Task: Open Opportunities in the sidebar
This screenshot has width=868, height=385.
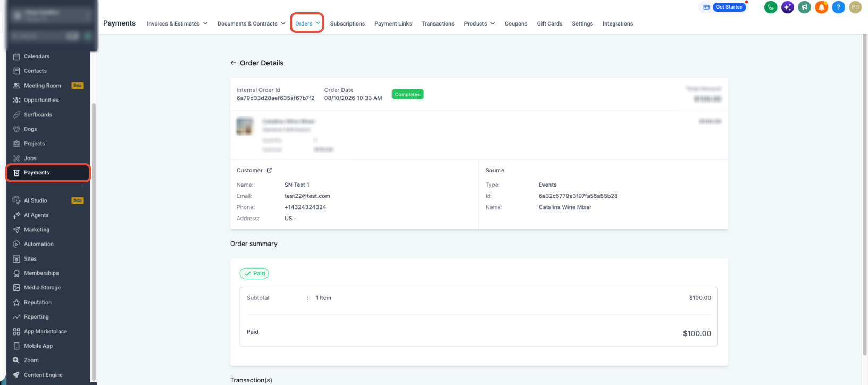Action: coord(41,100)
